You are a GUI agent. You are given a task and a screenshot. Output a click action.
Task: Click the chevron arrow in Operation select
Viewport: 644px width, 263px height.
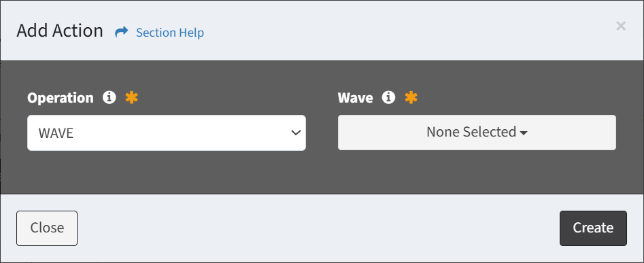point(296,133)
